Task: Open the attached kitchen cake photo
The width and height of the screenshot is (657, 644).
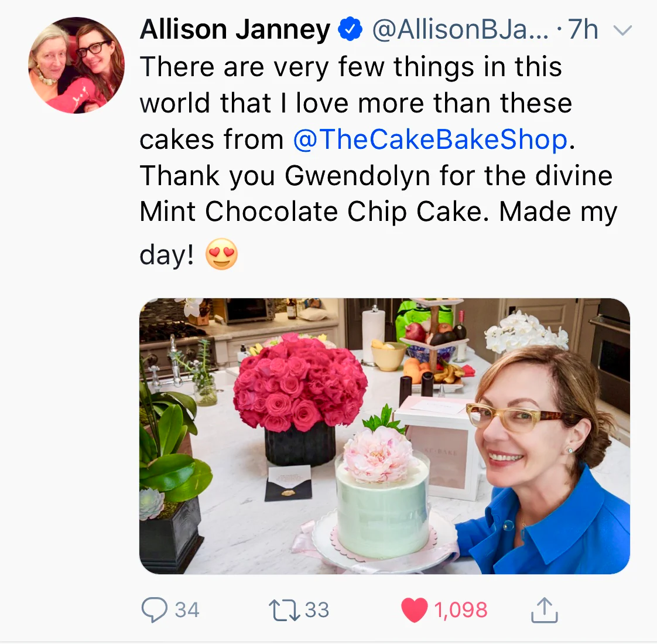Action: pos(385,436)
